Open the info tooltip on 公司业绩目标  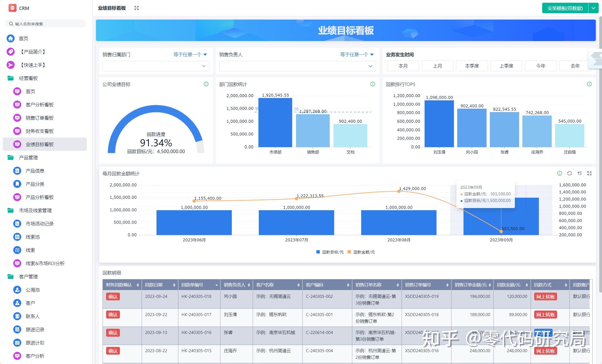pyautogui.click(x=206, y=84)
